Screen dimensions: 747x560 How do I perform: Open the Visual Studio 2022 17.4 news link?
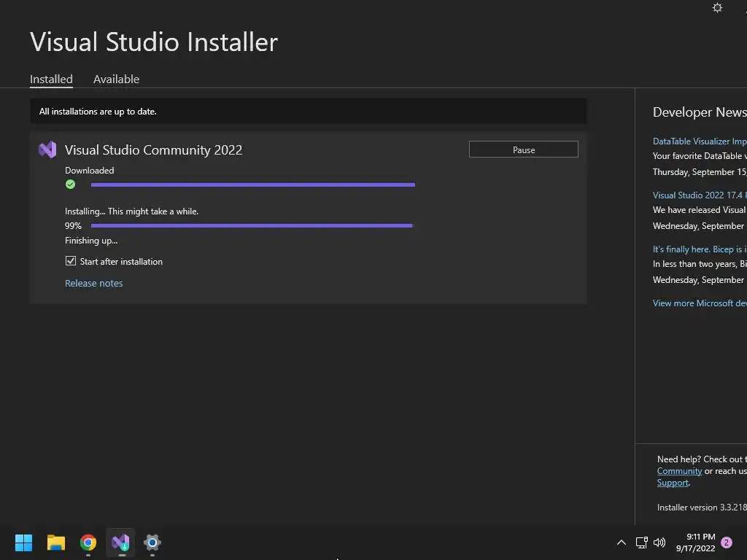[x=700, y=195]
